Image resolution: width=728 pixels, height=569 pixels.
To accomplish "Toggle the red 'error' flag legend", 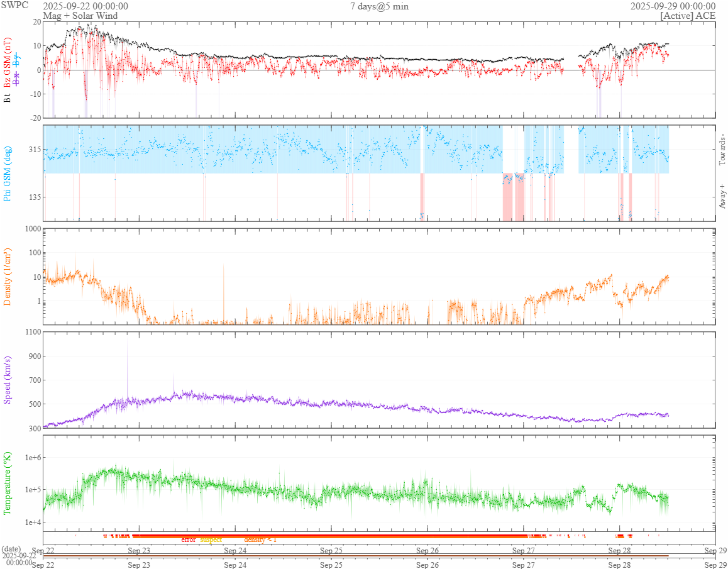I will [x=189, y=540].
